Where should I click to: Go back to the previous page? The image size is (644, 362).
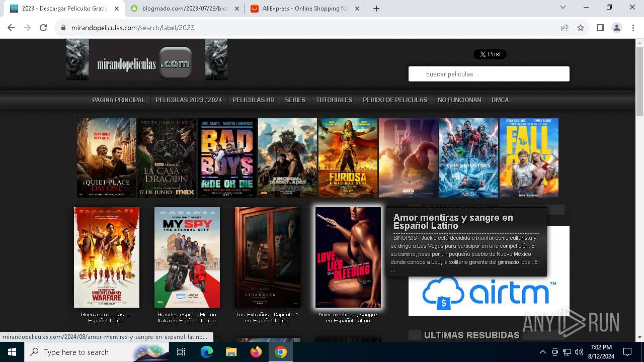pyautogui.click(x=11, y=28)
